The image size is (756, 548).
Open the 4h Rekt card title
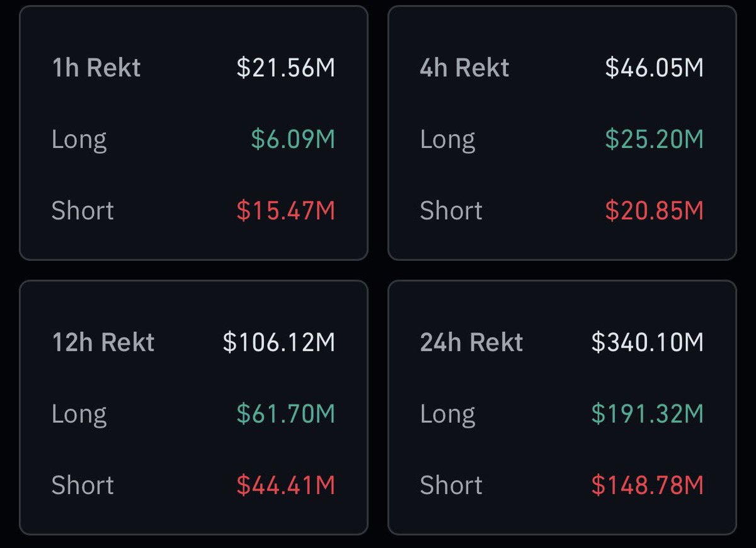[464, 67]
